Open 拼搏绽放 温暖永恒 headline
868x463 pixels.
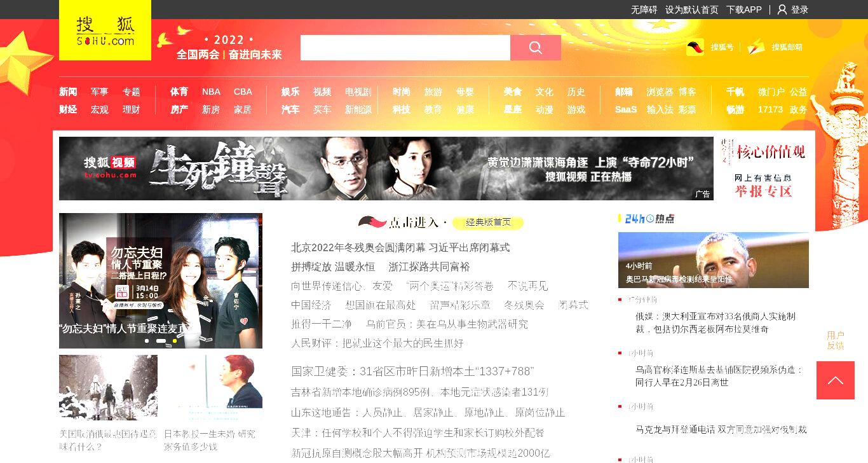click(333, 266)
